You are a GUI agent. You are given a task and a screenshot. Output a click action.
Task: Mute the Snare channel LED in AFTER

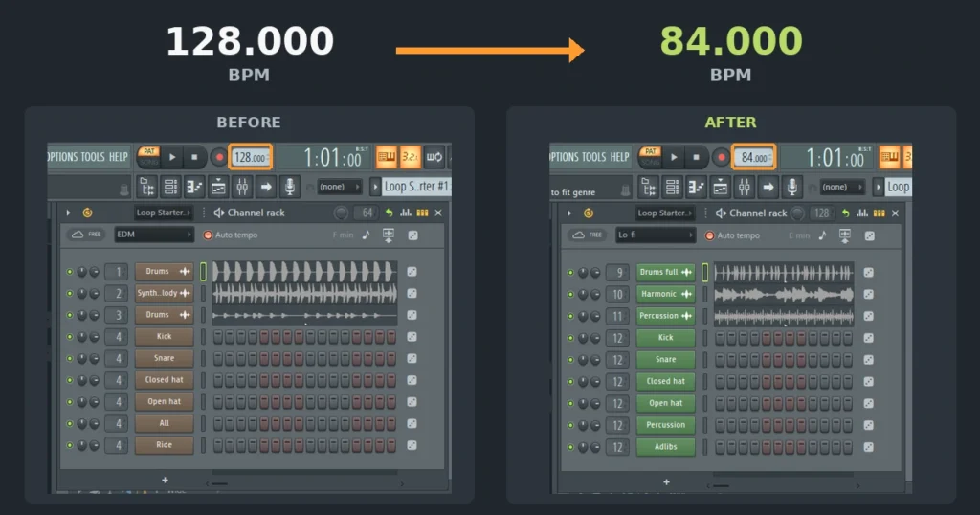[x=570, y=360]
